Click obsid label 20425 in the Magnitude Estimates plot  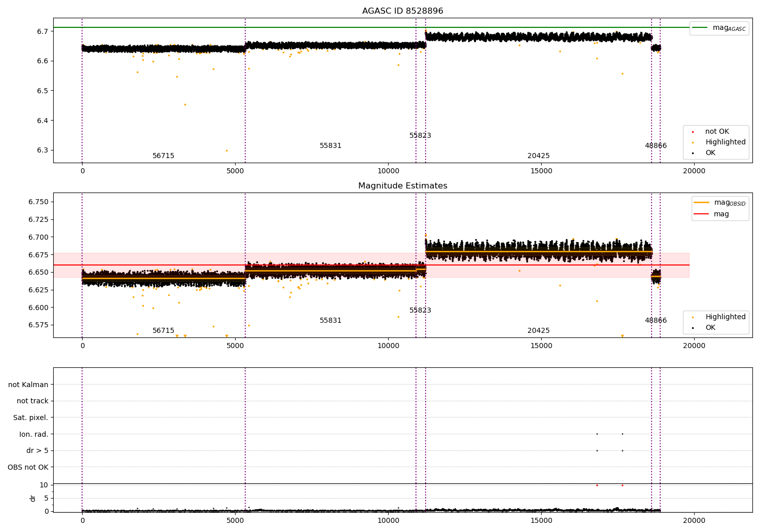point(538,331)
